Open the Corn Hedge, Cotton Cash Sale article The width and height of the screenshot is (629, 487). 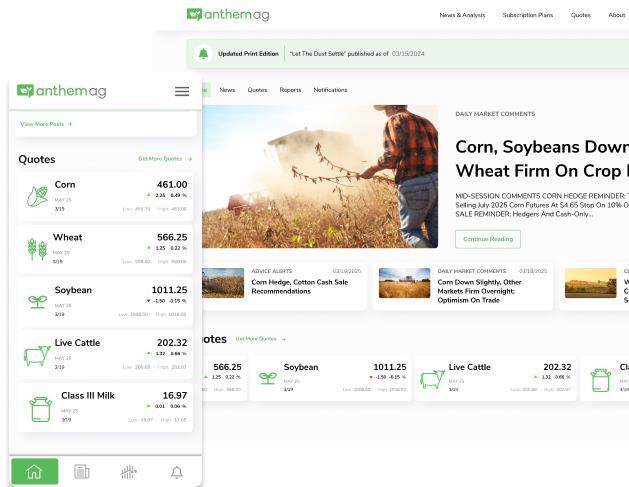[x=300, y=287]
